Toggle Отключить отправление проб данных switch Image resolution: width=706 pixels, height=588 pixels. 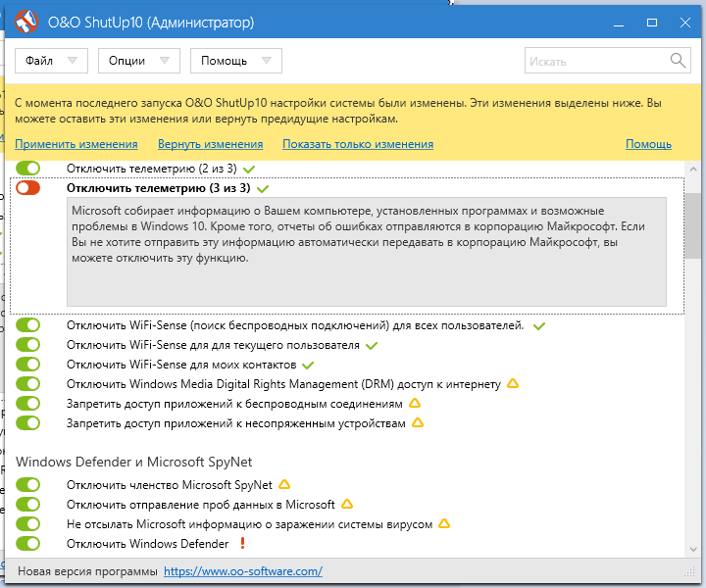click(27, 505)
